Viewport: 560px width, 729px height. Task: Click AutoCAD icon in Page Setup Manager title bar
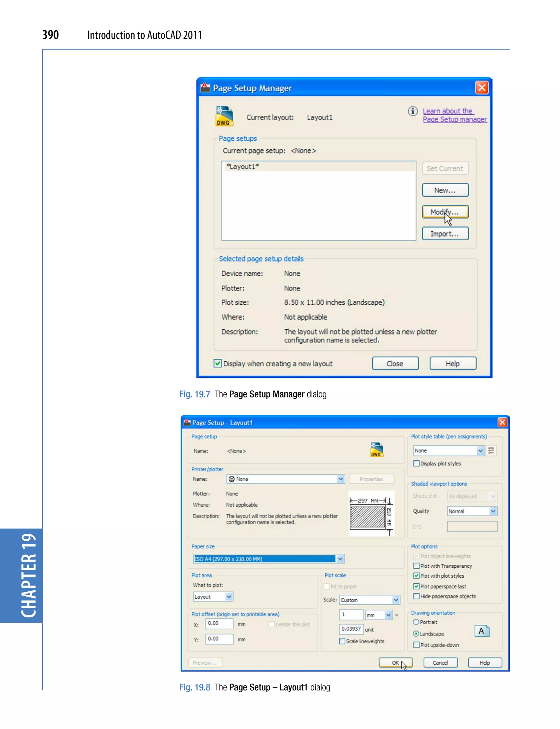point(205,87)
